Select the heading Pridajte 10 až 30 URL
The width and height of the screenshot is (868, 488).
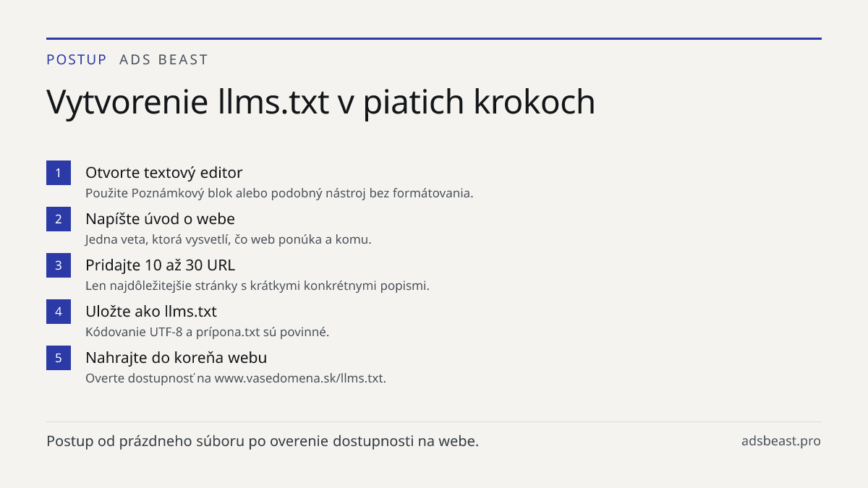coord(160,265)
